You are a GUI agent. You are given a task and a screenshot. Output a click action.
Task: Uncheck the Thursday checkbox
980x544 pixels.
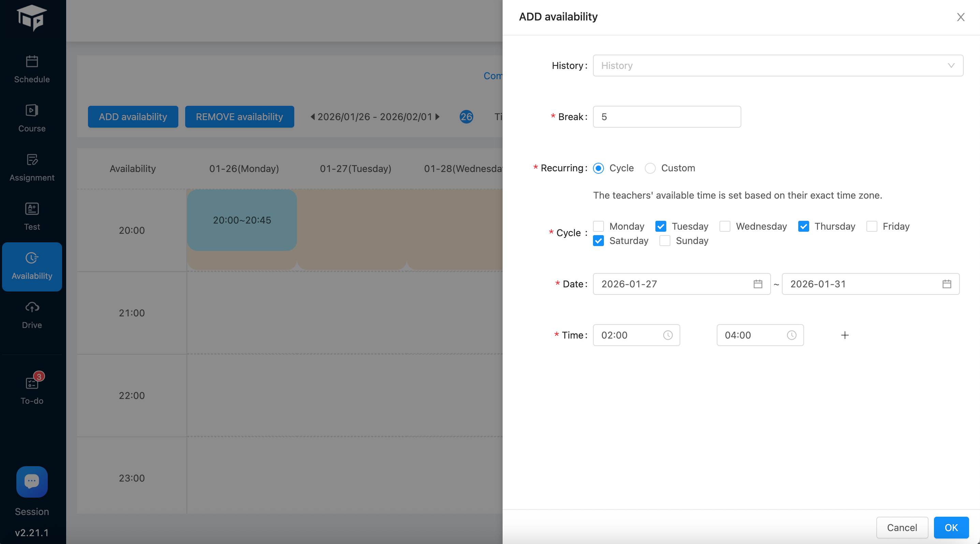pyautogui.click(x=803, y=227)
